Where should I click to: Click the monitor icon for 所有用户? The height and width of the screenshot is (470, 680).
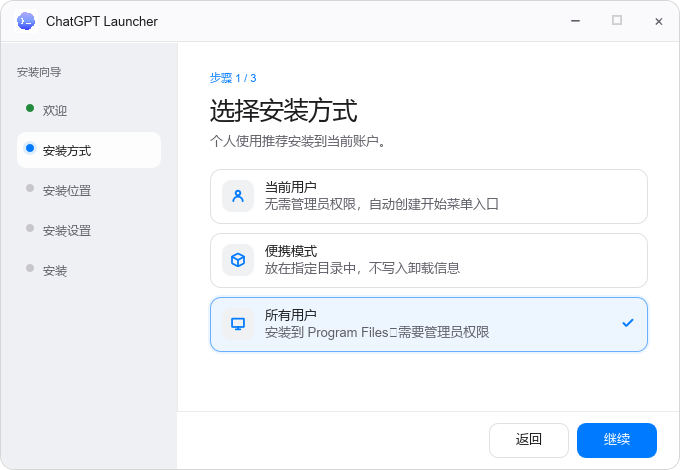238,324
